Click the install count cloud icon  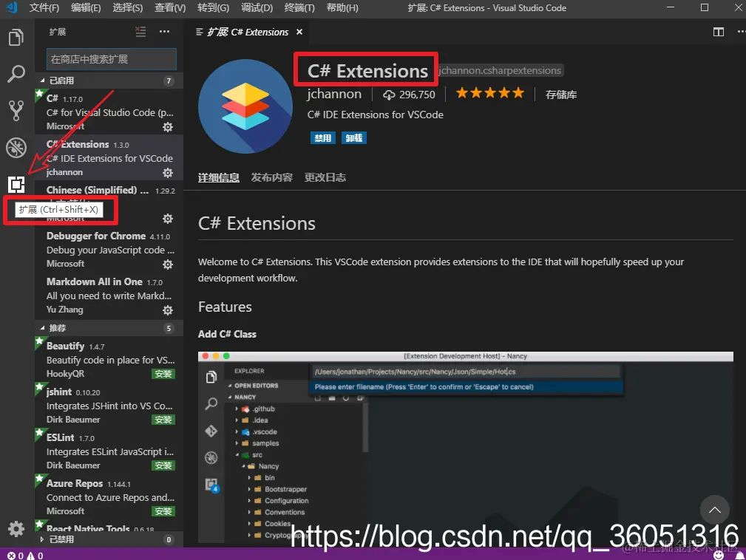(x=389, y=95)
